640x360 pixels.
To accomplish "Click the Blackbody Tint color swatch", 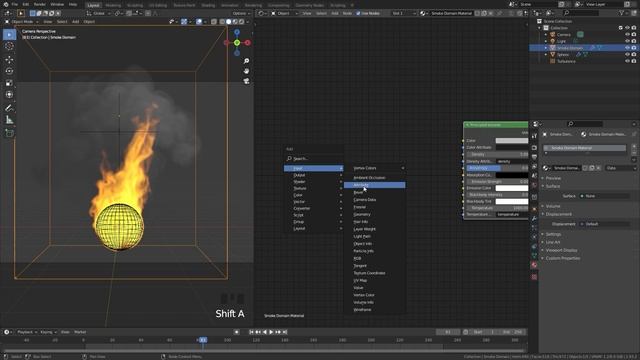I will pyautogui.click(x=511, y=202).
